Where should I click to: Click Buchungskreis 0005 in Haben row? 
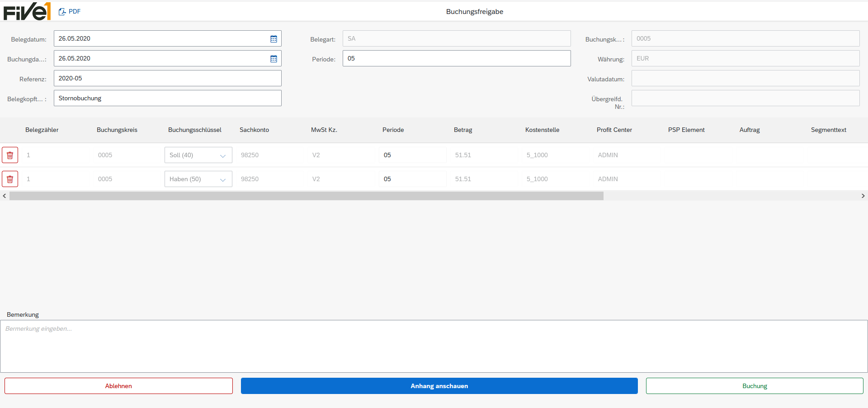pyautogui.click(x=105, y=179)
